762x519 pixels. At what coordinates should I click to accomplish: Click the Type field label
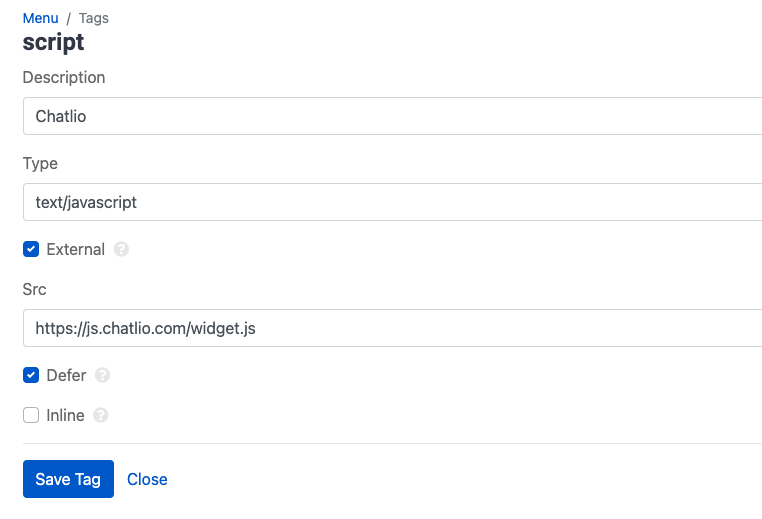click(x=40, y=163)
